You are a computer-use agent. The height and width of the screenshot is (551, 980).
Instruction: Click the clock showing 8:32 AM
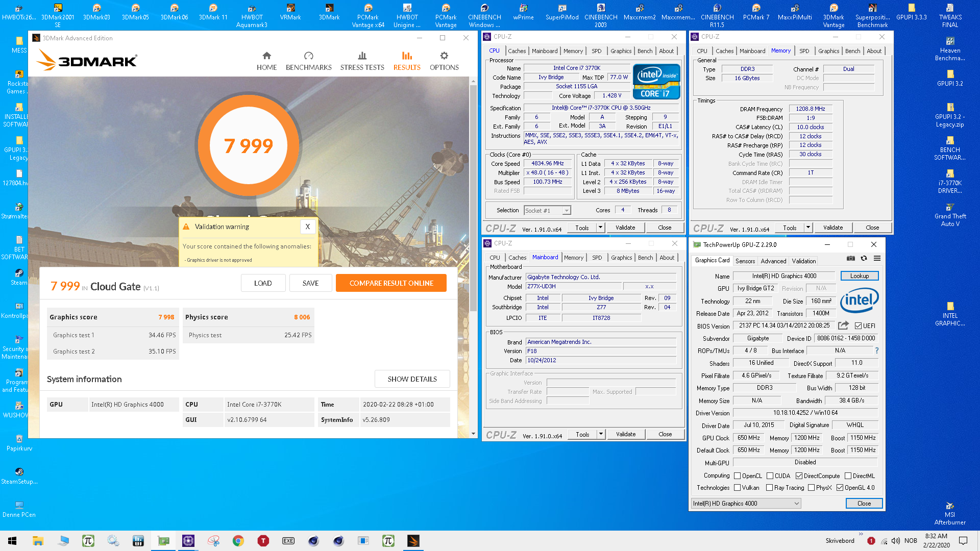936,541
